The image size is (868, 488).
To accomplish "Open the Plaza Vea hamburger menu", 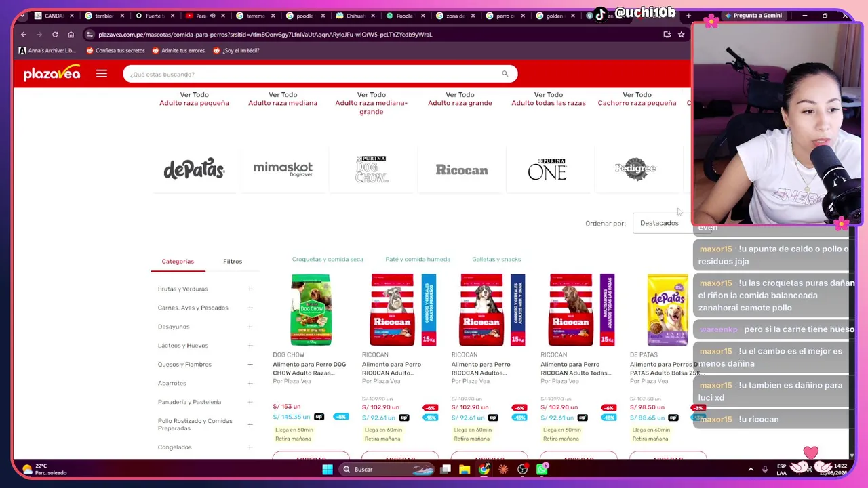I will point(101,74).
